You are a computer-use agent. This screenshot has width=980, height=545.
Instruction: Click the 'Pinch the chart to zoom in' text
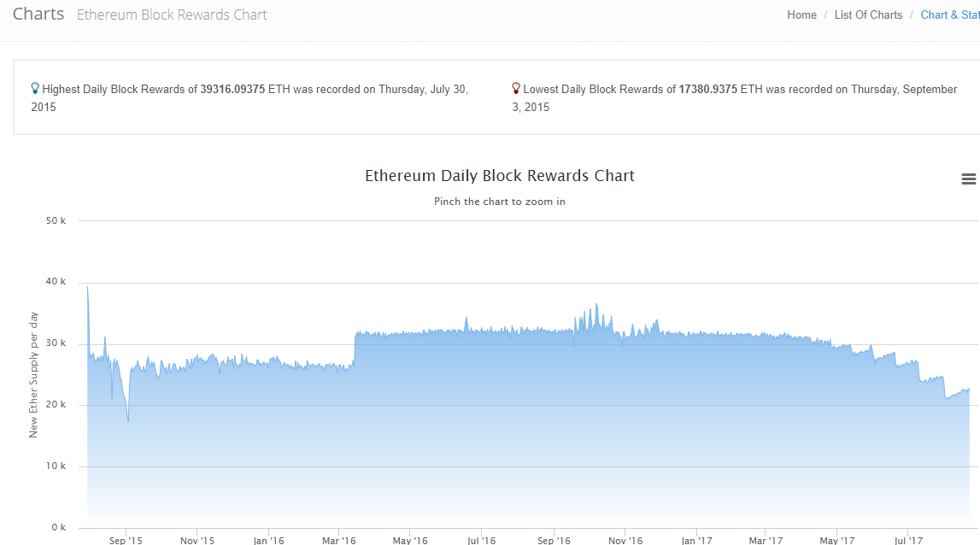click(499, 202)
